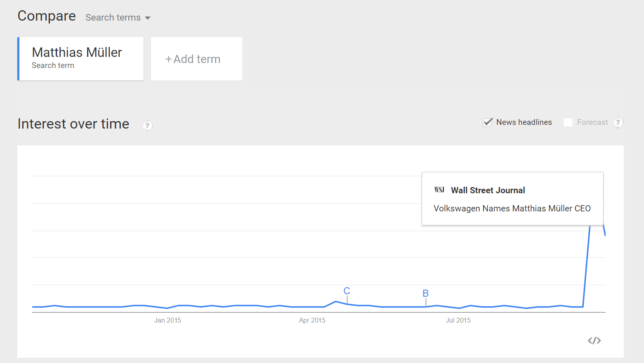The width and height of the screenshot is (644, 363).
Task: Click the Add term button
Action: point(196,59)
